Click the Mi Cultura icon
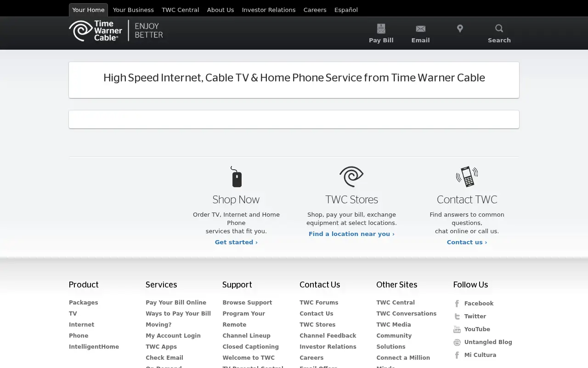This screenshot has height=368, width=588. click(457, 355)
